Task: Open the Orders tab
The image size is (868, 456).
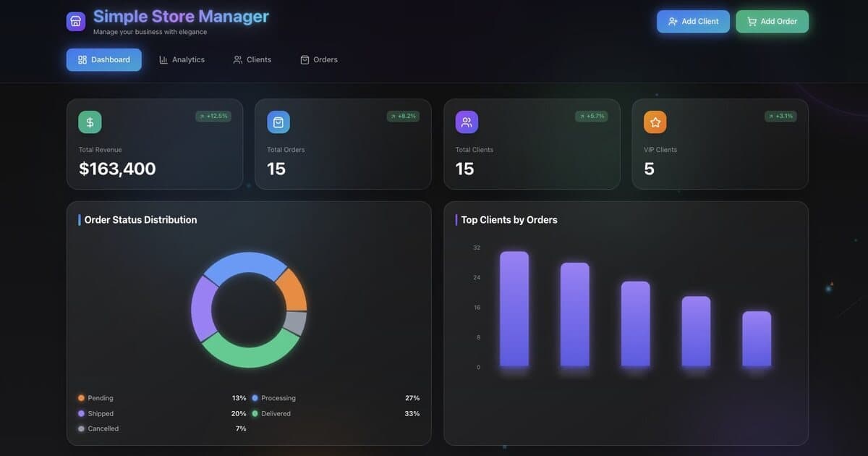Action: pyautogui.click(x=319, y=60)
